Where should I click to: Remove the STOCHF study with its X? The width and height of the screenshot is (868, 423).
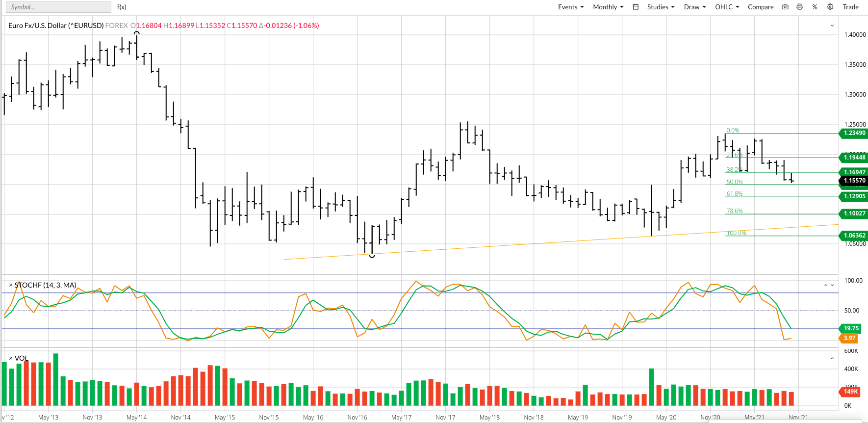(x=11, y=285)
